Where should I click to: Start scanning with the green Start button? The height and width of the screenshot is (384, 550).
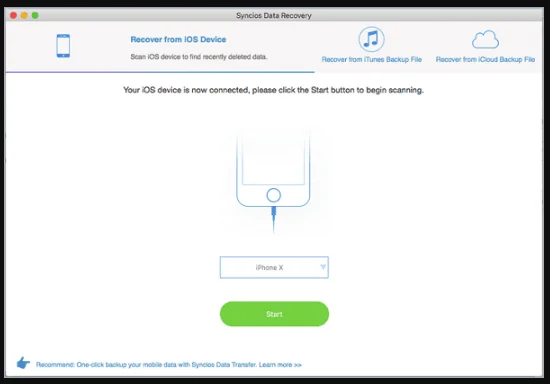coord(274,314)
